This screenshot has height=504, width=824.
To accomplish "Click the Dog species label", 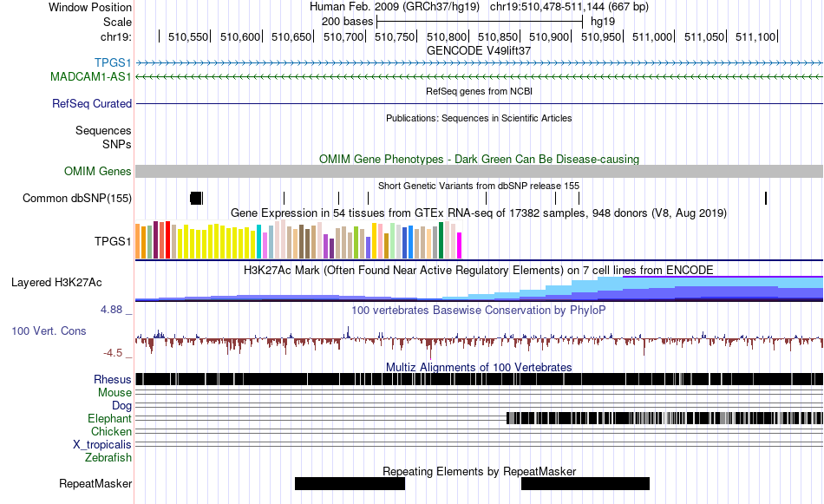I will [121, 405].
